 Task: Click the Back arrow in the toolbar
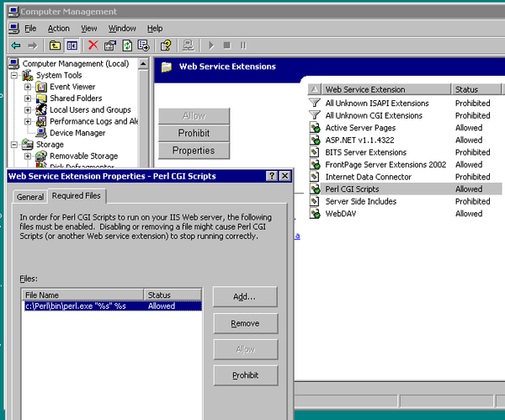click(16, 45)
